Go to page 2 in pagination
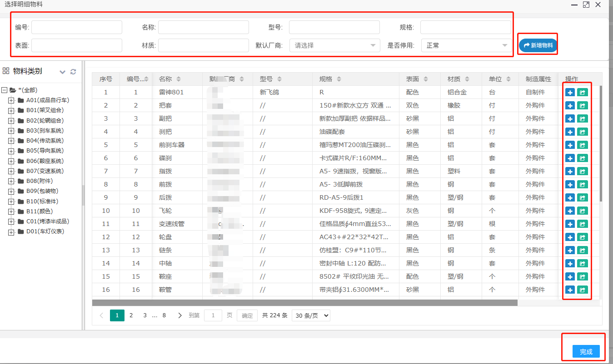Viewport: 613px width, 364px height. coord(131,315)
